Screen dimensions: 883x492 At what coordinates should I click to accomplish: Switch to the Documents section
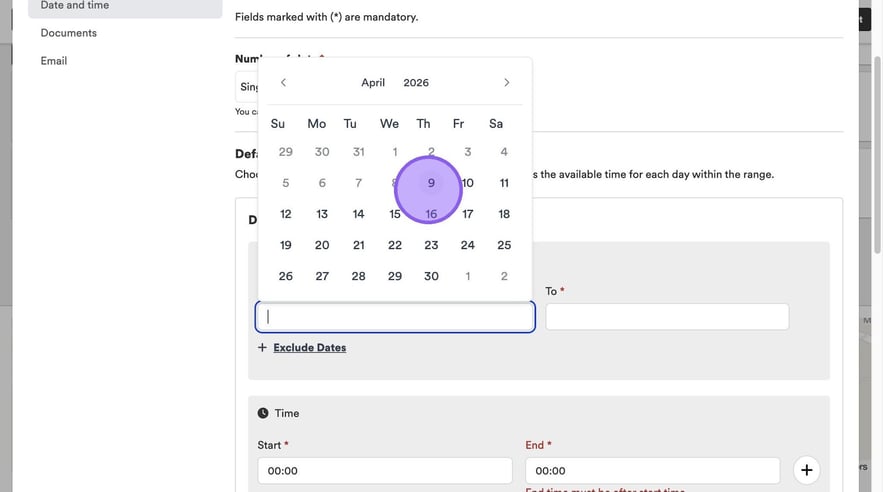pos(69,33)
